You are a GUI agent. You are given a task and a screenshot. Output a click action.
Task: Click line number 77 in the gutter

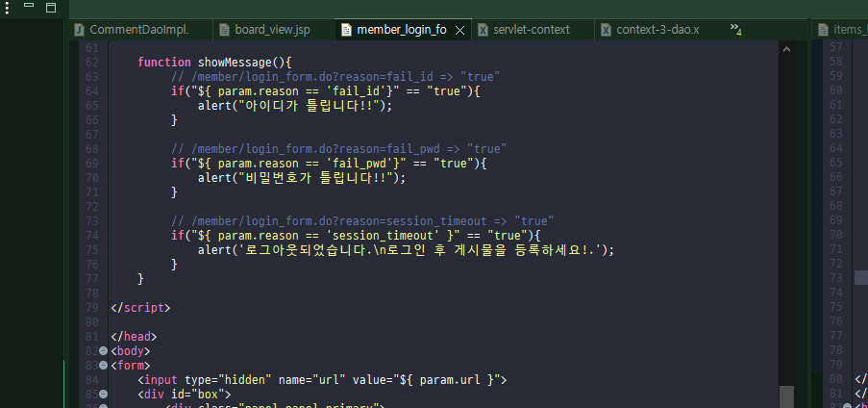coord(92,278)
